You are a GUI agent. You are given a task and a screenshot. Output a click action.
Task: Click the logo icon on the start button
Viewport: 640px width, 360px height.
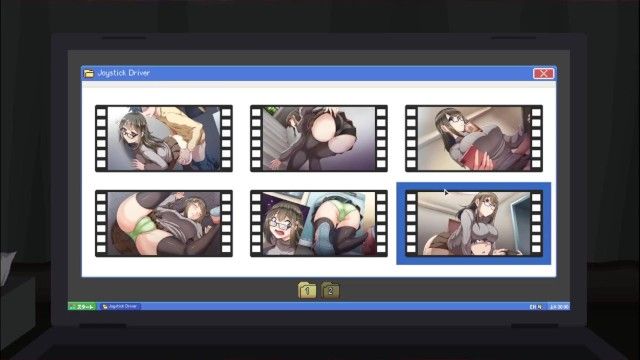(x=72, y=307)
